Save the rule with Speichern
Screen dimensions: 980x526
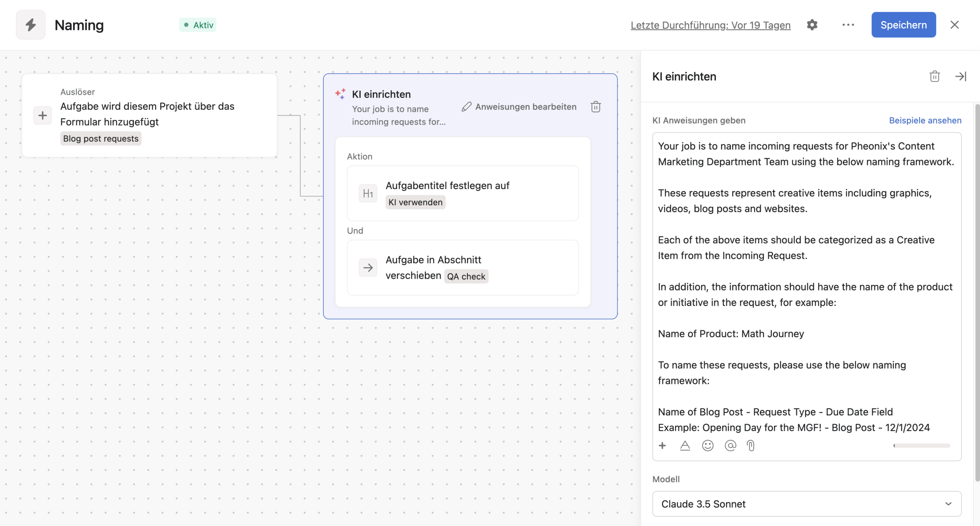903,25
